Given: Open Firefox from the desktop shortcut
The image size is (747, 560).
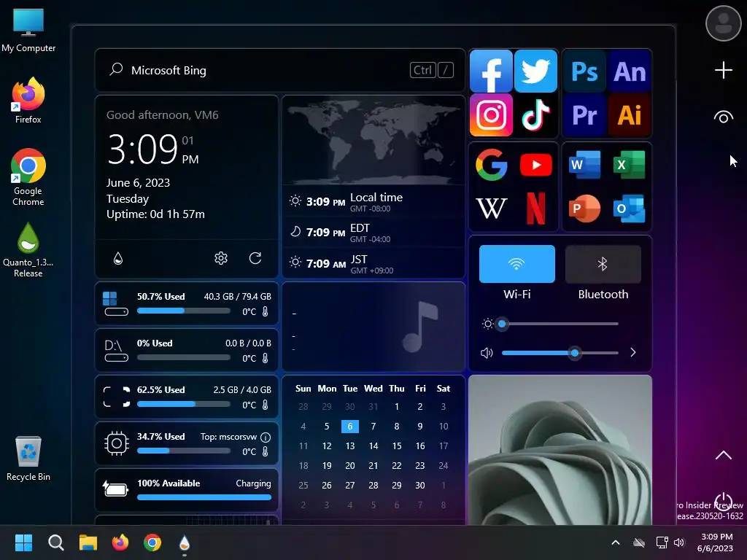Looking at the screenshot, I should point(28,101).
